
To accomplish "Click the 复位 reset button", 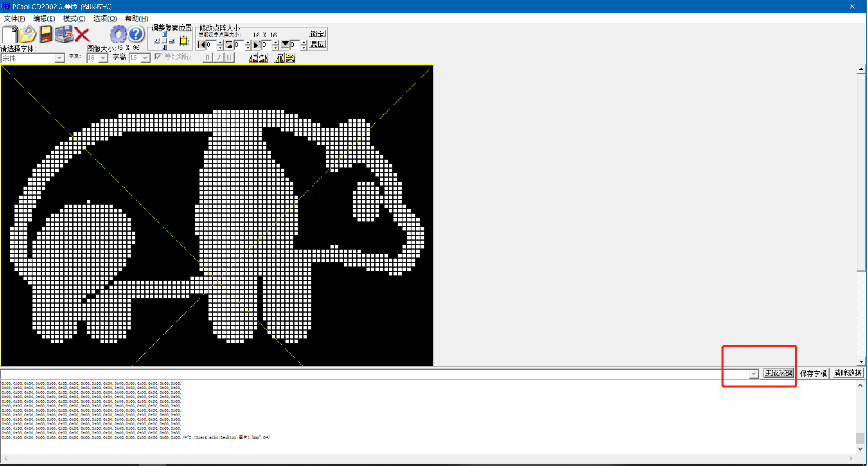I will (x=318, y=44).
